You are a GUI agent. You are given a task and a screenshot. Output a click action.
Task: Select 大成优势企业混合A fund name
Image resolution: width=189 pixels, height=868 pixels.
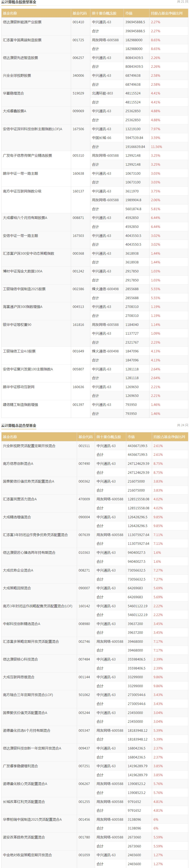pos(18,570)
